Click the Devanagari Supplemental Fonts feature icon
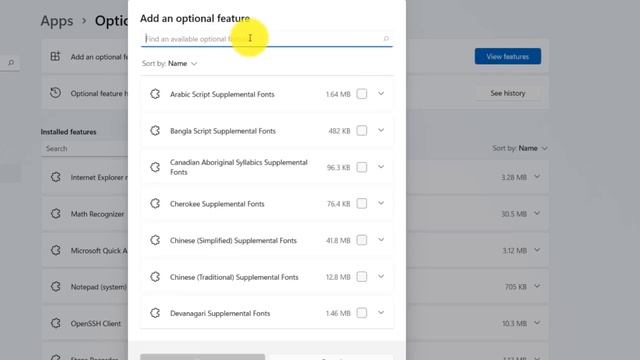 coord(155,313)
